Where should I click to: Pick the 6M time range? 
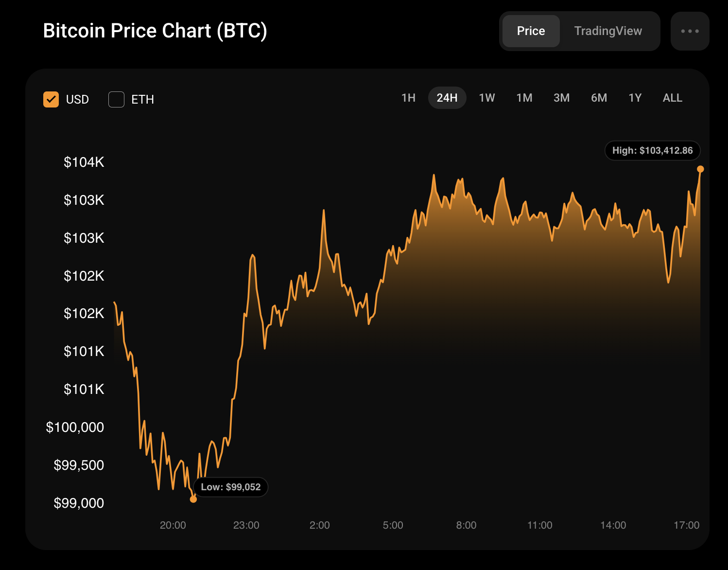click(x=599, y=98)
